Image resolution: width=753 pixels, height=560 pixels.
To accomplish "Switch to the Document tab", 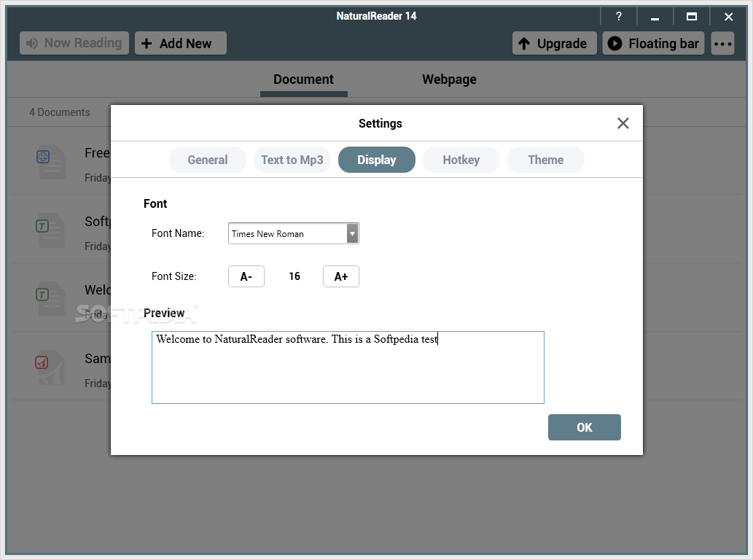I will point(303,79).
